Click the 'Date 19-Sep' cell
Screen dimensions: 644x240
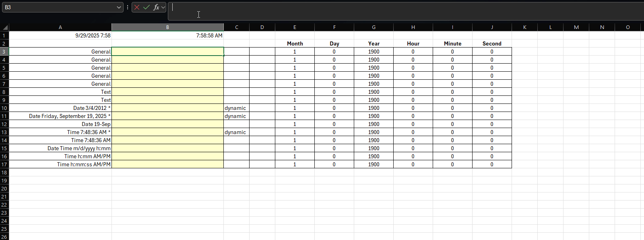tap(60, 124)
